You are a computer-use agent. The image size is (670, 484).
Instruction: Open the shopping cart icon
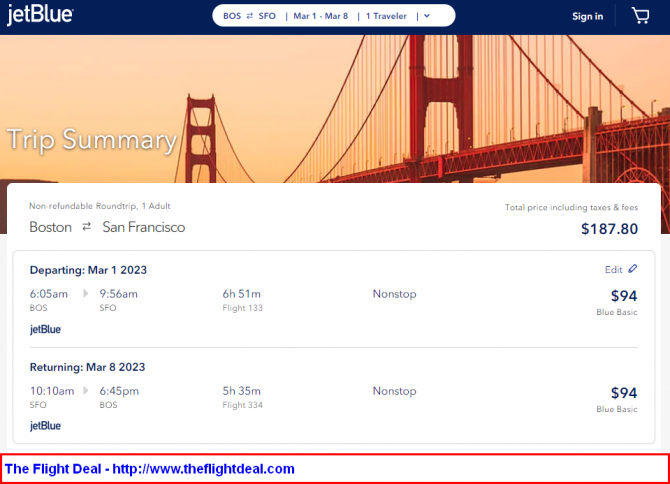click(641, 16)
